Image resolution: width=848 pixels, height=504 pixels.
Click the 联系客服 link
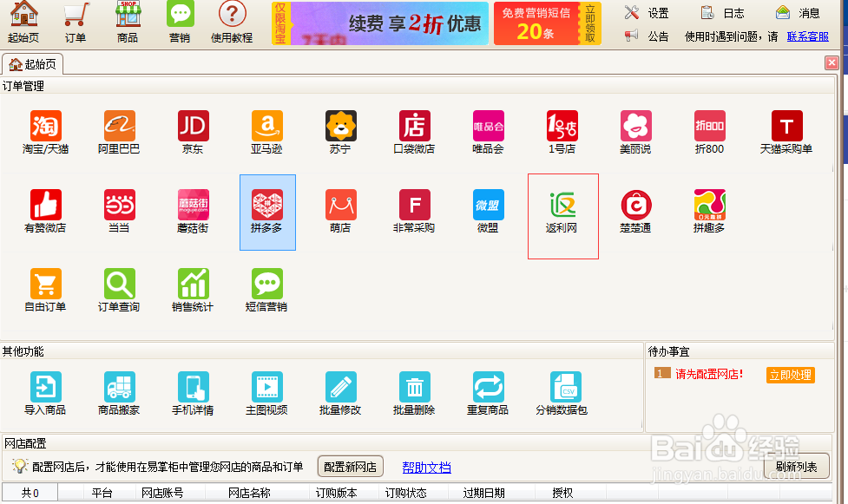pos(808,36)
